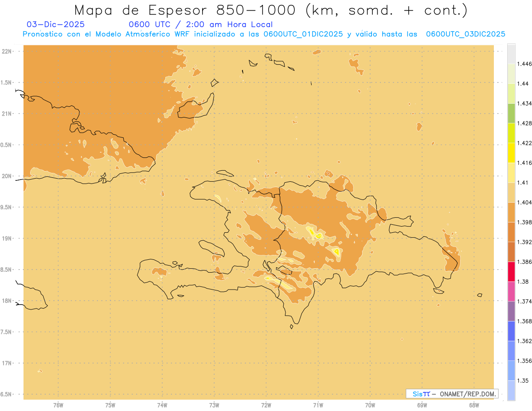Click the latitude label '0.5N'
The height and width of the screenshot is (411, 532).
point(6,145)
